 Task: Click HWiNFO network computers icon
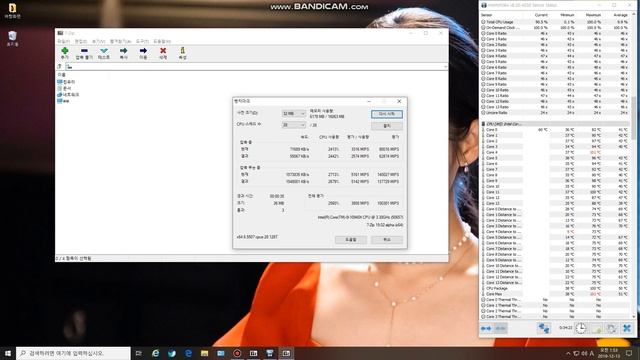543,328
